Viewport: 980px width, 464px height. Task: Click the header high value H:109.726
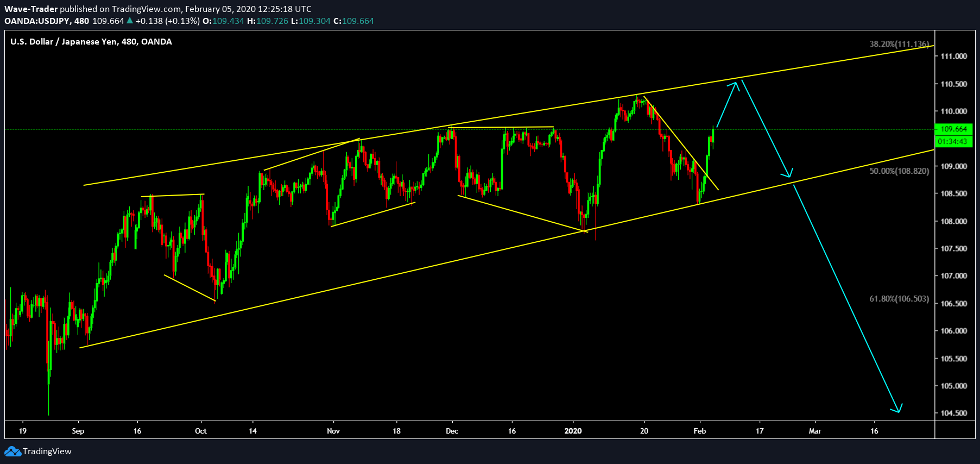point(268,21)
